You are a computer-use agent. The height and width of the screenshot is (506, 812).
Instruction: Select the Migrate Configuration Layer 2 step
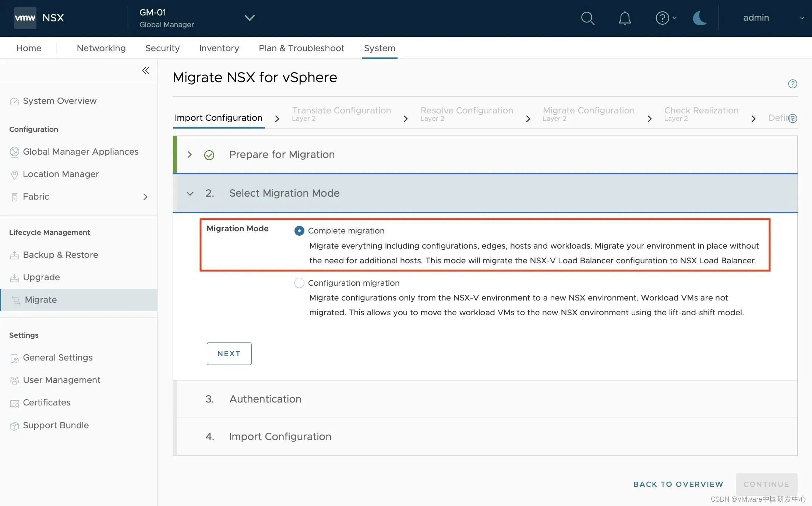[589, 114]
